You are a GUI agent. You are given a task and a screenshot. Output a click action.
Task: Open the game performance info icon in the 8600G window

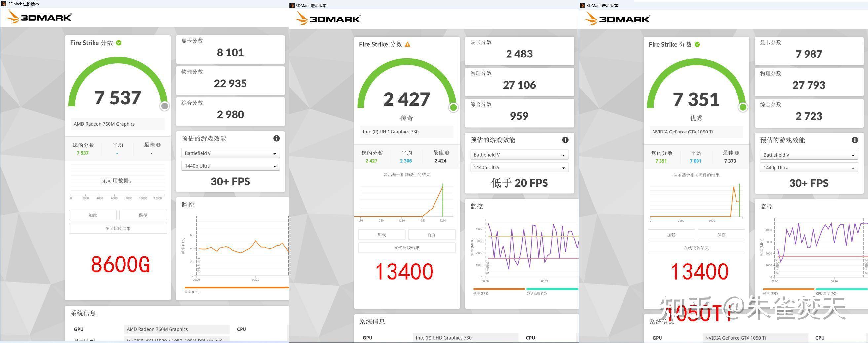276,138
